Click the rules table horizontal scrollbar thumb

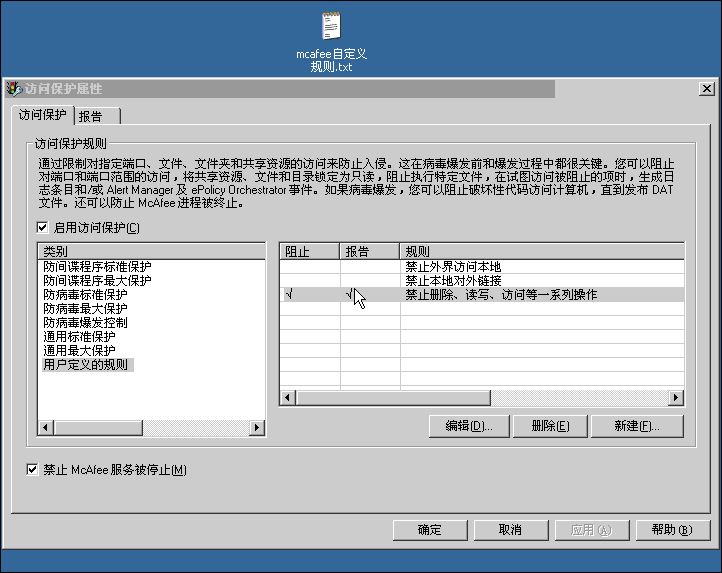(x=393, y=398)
